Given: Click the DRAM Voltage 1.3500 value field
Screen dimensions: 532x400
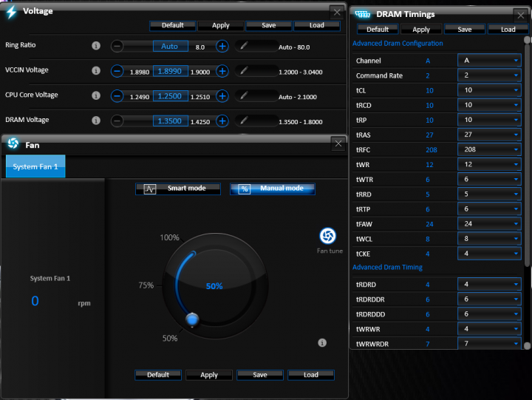Looking at the screenshot, I should click(x=171, y=121).
